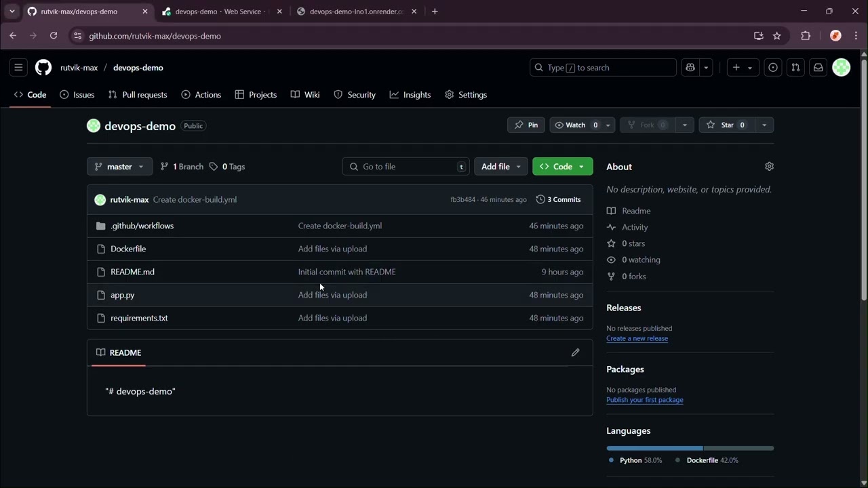
Task: Click the Dockerfile file icon
Action: [x=101, y=249]
